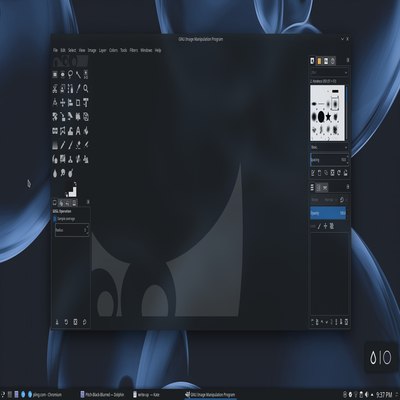Viewport: 400px width, 400px height.
Task: Toggle lock position and size for layer
Action: [325, 226]
